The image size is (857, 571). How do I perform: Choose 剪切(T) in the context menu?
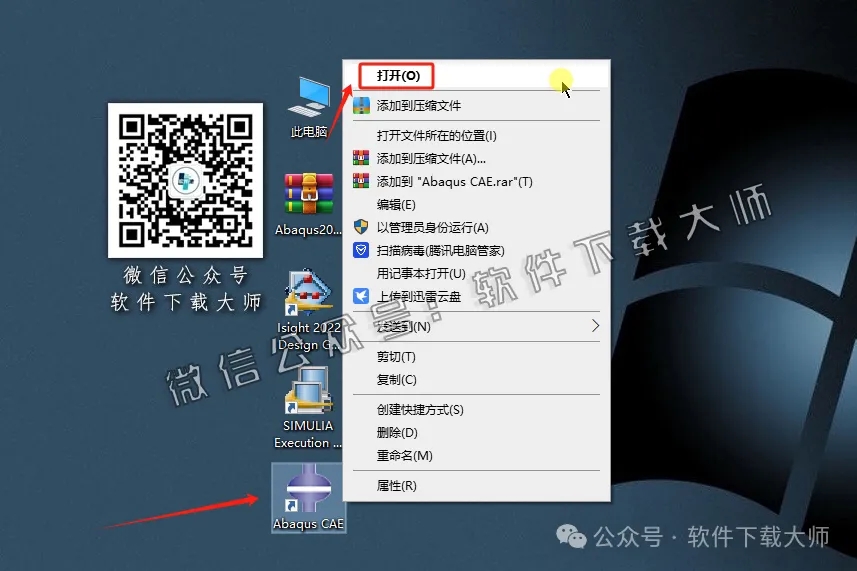point(476,357)
